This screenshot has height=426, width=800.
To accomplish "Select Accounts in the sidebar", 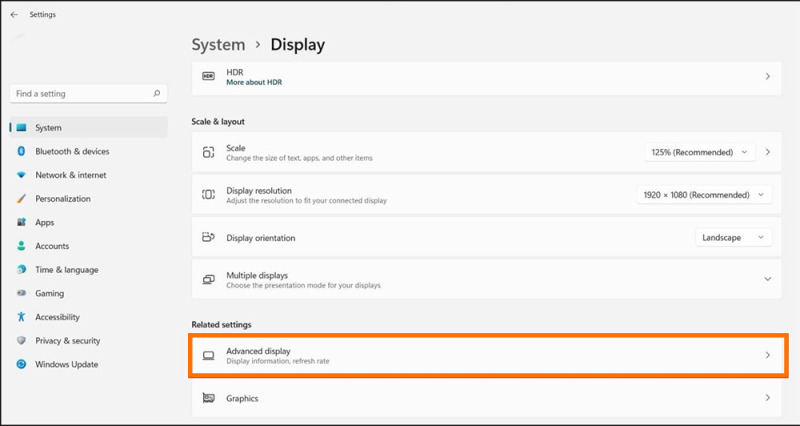I will tap(52, 246).
